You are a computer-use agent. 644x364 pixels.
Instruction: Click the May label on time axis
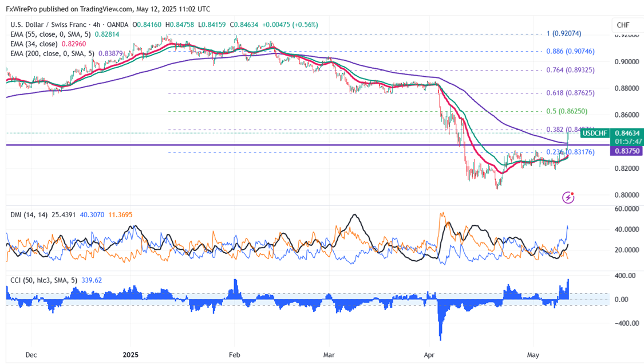(533, 354)
